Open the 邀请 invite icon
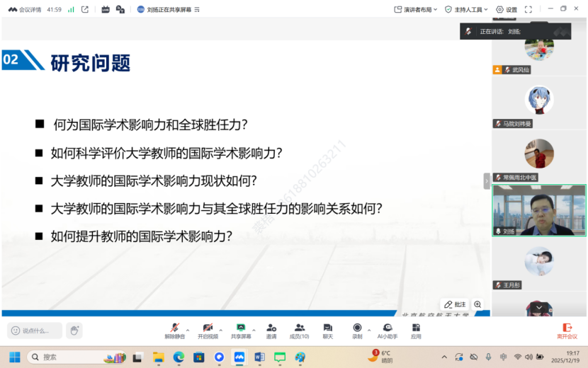This screenshot has width=588, height=368. pyautogui.click(x=271, y=330)
